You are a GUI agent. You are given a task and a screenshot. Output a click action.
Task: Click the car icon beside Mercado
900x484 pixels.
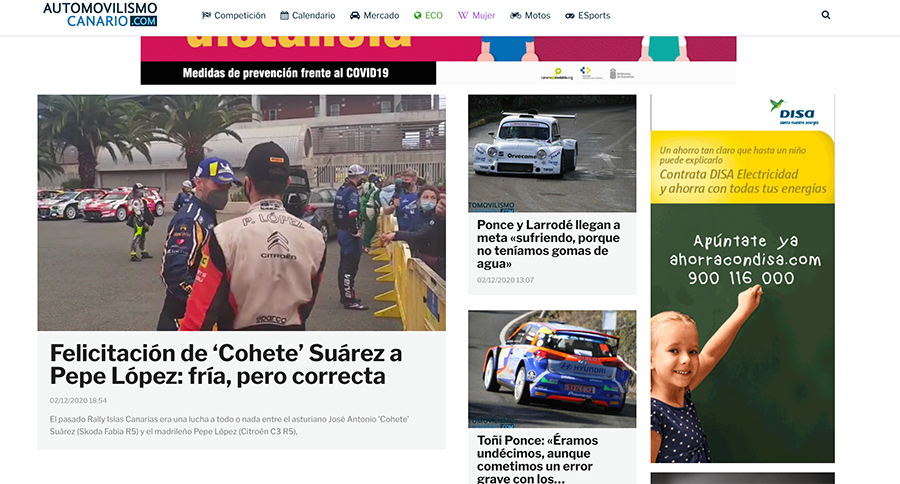click(355, 16)
